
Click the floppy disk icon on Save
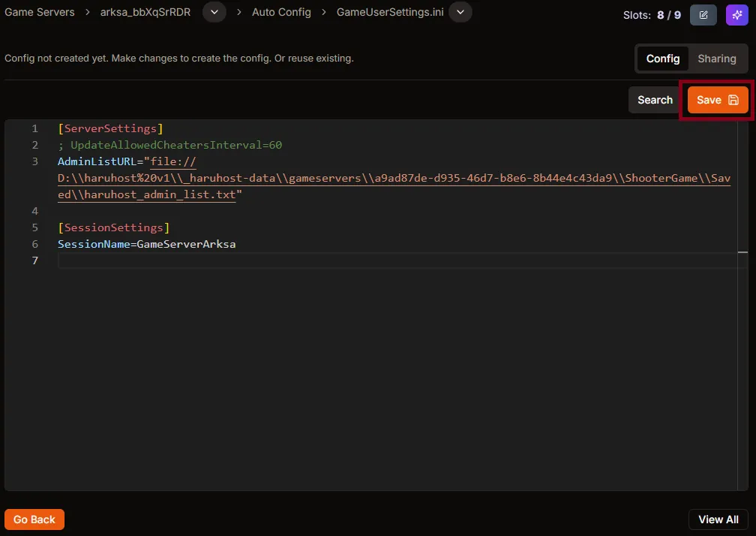(x=732, y=99)
